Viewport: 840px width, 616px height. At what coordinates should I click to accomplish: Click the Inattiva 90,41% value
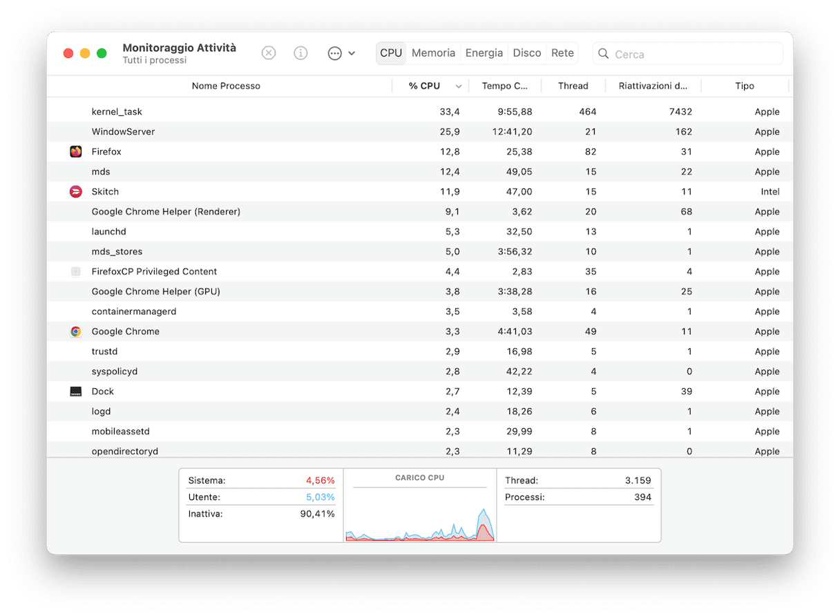click(x=317, y=514)
